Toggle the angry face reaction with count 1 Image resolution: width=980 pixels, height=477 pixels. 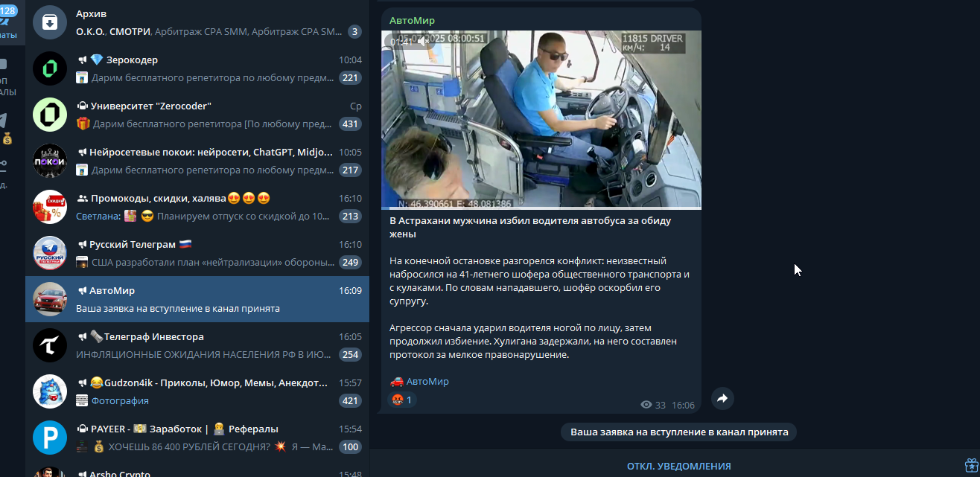(402, 400)
